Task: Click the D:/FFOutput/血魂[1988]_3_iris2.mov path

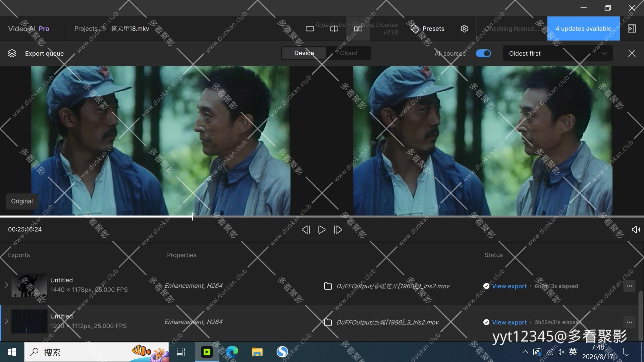Action: [387, 322]
